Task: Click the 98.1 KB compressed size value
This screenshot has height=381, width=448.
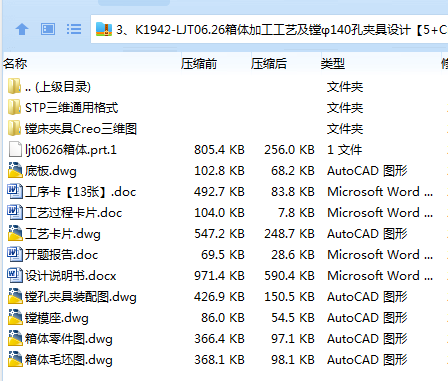Action: point(293,360)
